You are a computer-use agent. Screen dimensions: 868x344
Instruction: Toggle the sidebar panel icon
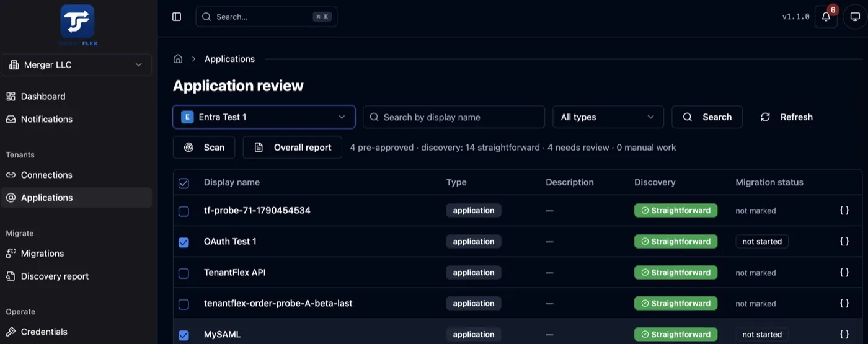click(177, 17)
